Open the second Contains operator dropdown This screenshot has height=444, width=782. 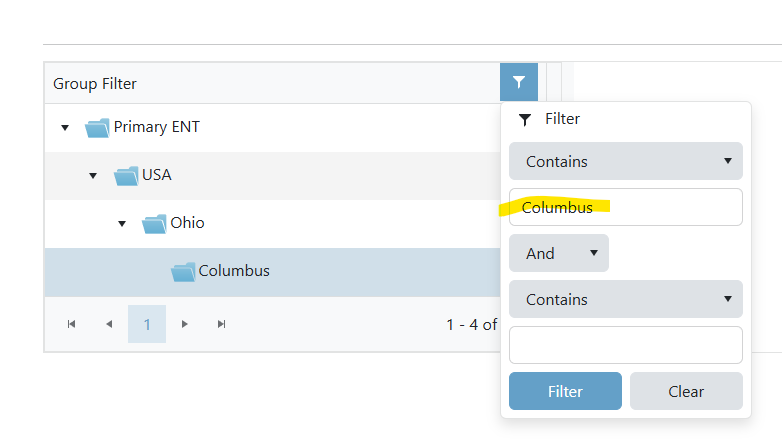pos(625,299)
